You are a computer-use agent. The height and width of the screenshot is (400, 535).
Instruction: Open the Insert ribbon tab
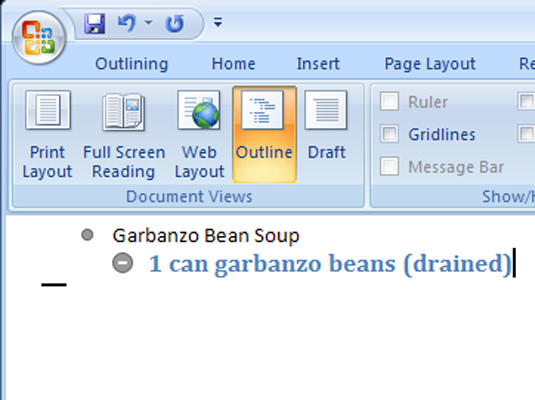(318, 64)
